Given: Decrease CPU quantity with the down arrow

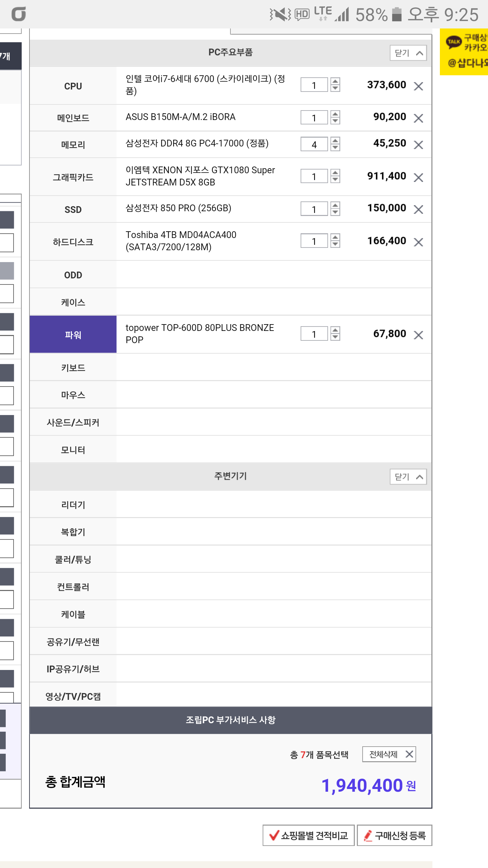Looking at the screenshot, I should 335,88.
